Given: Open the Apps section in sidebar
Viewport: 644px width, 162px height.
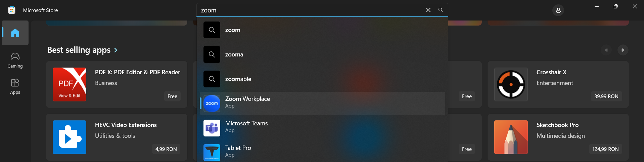Looking at the screenshot, I should [15, 86].
